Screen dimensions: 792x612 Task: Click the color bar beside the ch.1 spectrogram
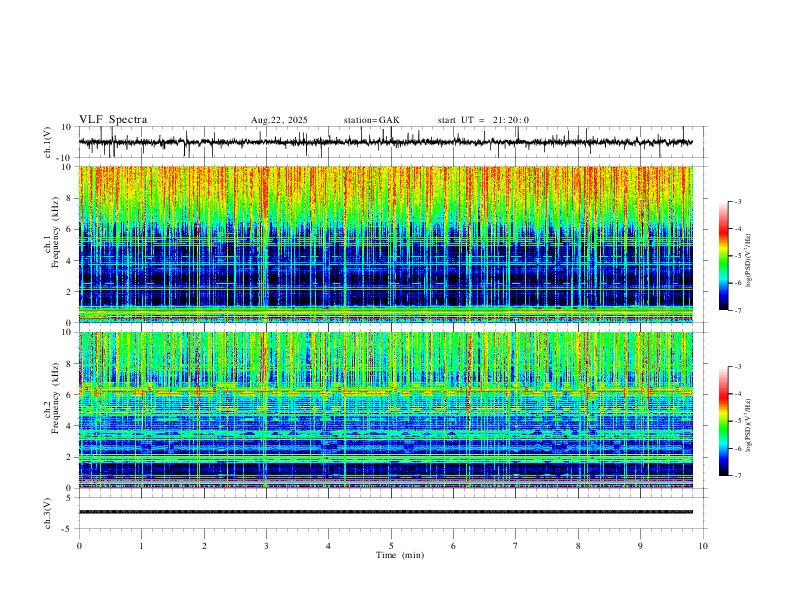(x=723, y=256)
